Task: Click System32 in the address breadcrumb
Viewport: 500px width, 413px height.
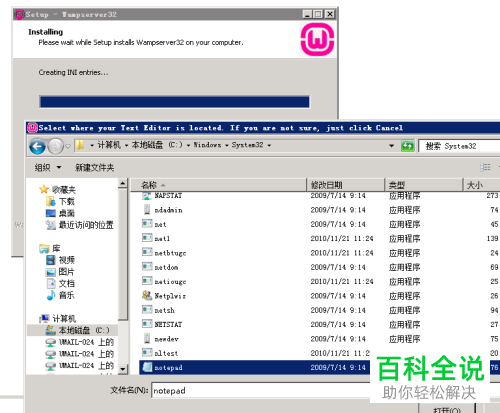Action: (247, 145)
